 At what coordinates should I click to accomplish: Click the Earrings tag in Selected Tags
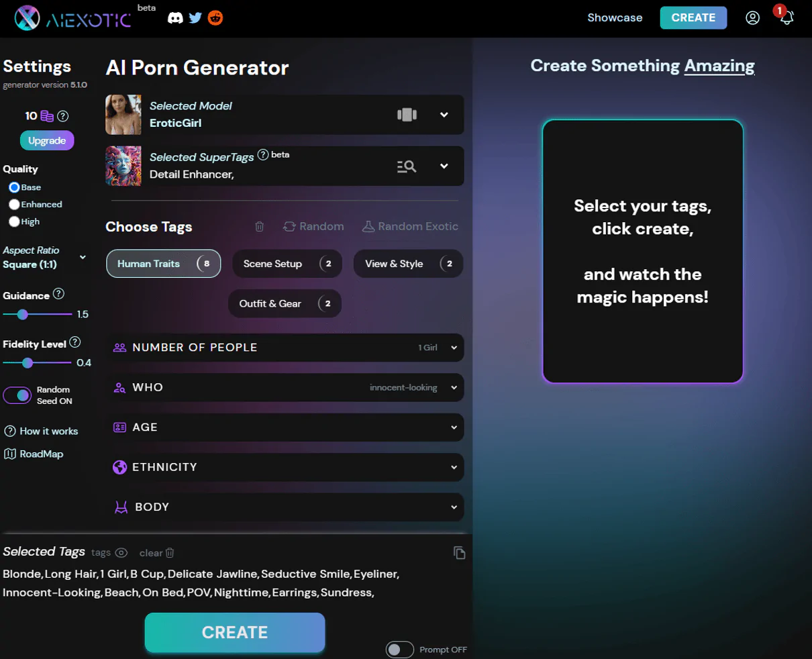[x=295, y=593]
